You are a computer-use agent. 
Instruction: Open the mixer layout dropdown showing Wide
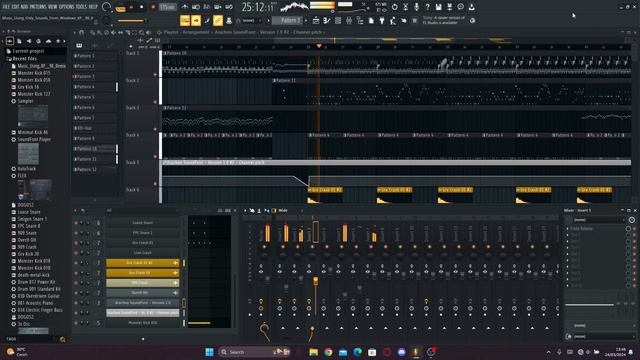[x=284, y=211]
